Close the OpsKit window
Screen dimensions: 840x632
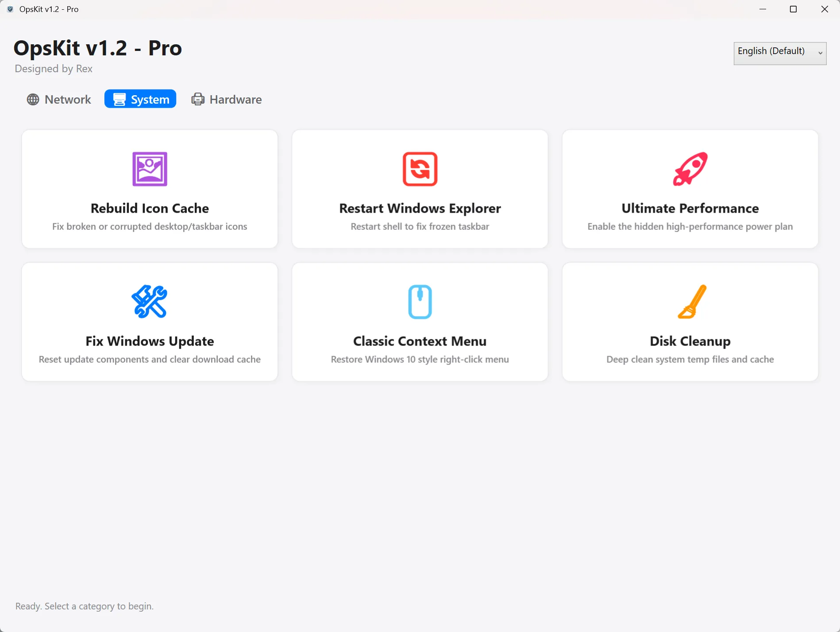click(825, 9)
